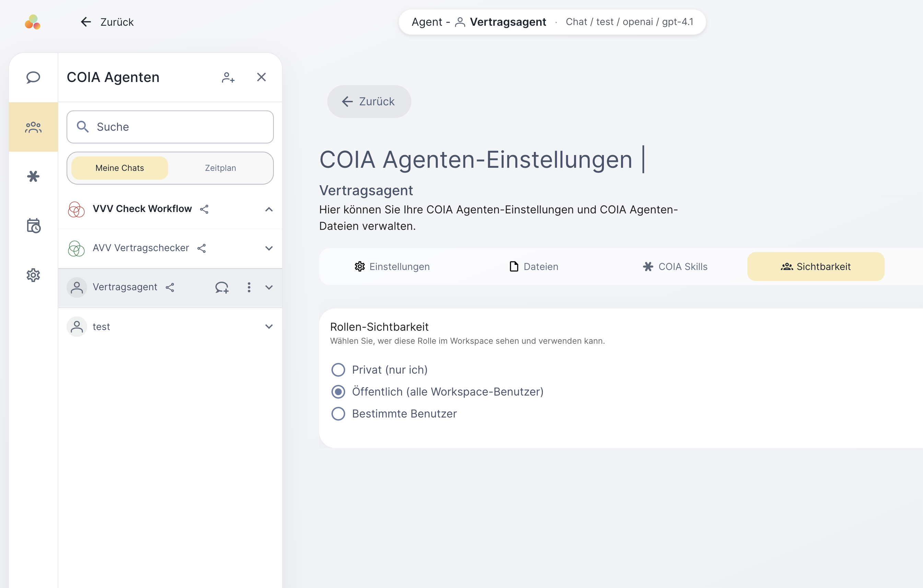Image resolution: width=923 pixels, height=588 pixels.
Task: Click the AVV Vertragschecker circles icon
Action: (x=76, y=248)
